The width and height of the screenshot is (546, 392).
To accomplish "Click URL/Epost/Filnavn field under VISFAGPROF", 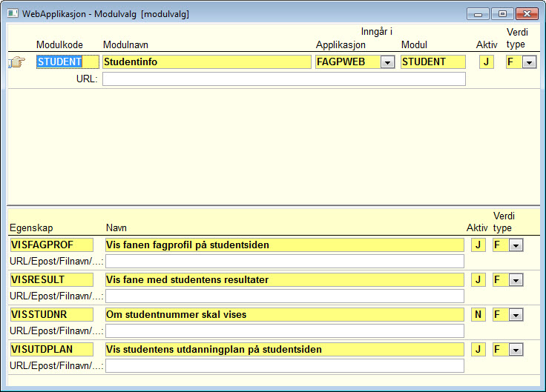I will tap(284, 262).
